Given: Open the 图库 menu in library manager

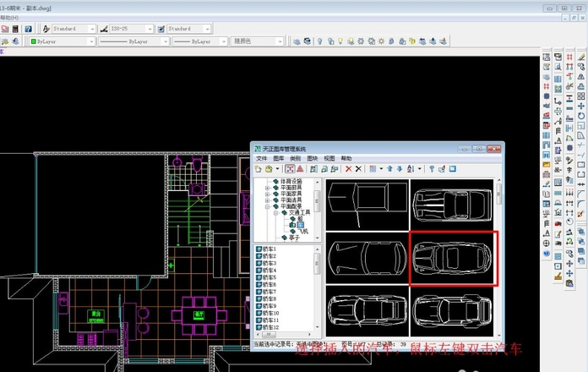Looking at the screenshot, I should click(279, 158).
